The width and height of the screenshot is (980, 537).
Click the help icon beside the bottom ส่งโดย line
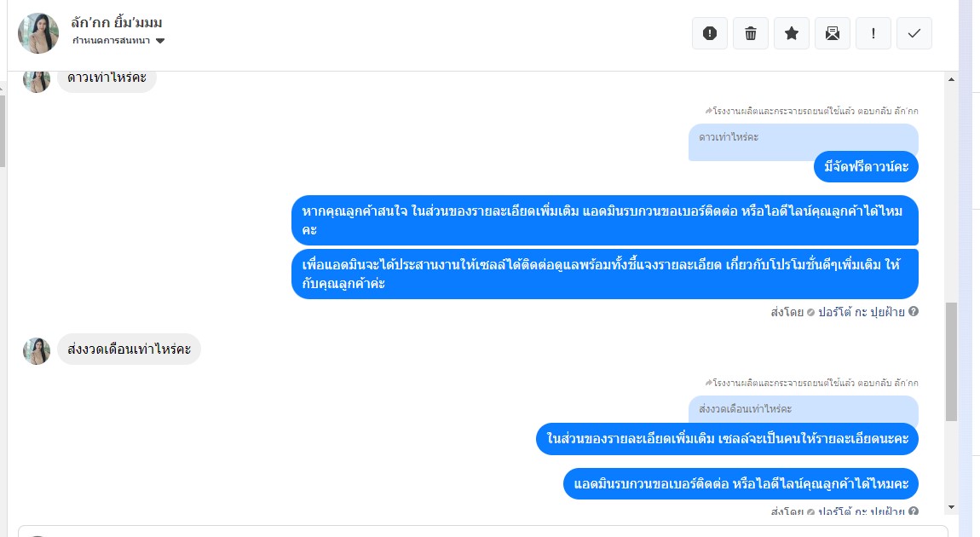914,511
